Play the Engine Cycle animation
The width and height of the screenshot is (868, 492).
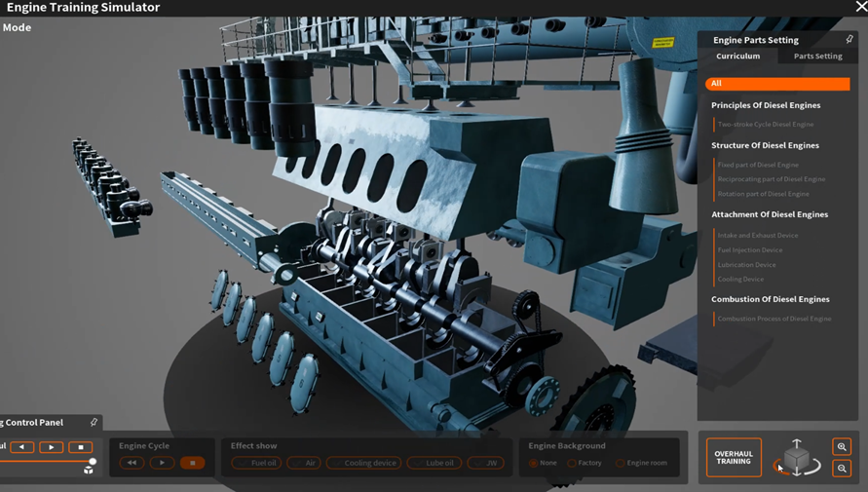tap(162, 463)
